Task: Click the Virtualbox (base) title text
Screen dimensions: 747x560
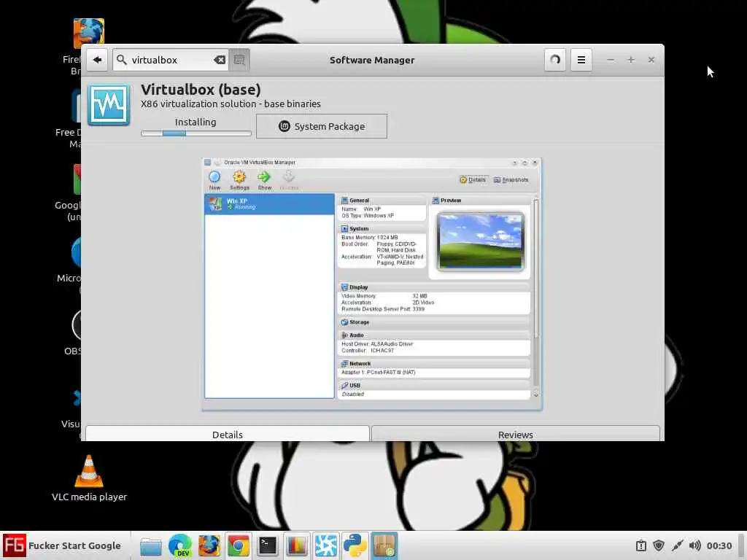Action: [201, 90]
